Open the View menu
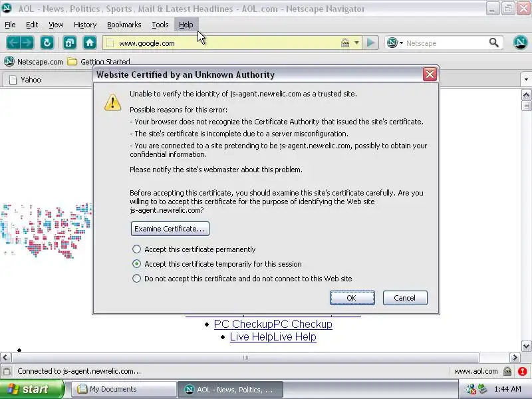This screenshot has height=399, width=532. 56,25
